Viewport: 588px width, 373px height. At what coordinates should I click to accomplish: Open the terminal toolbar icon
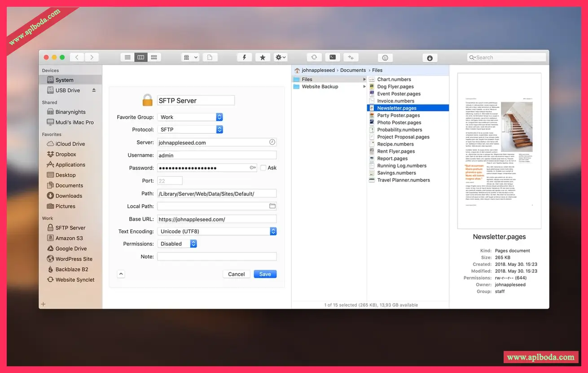332,57
